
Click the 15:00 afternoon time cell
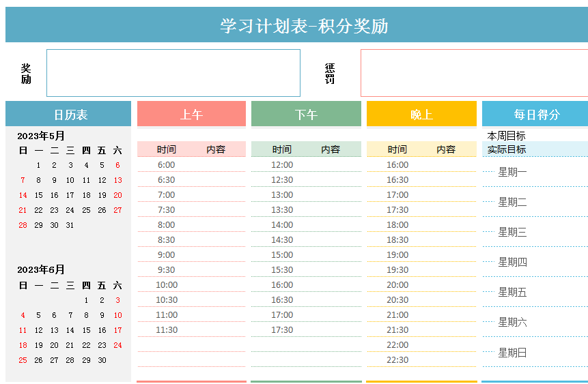[282, 255]
